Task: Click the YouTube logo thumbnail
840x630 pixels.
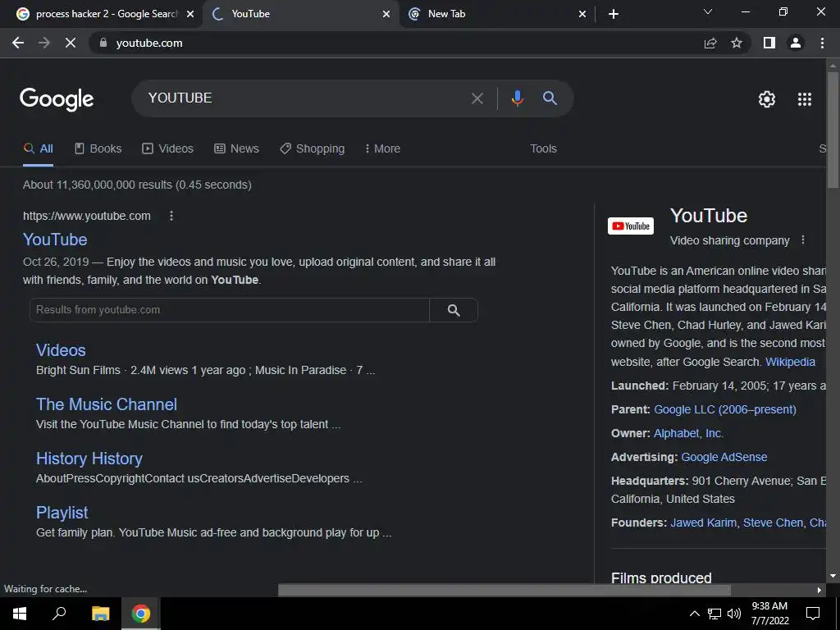Action: 631,226
